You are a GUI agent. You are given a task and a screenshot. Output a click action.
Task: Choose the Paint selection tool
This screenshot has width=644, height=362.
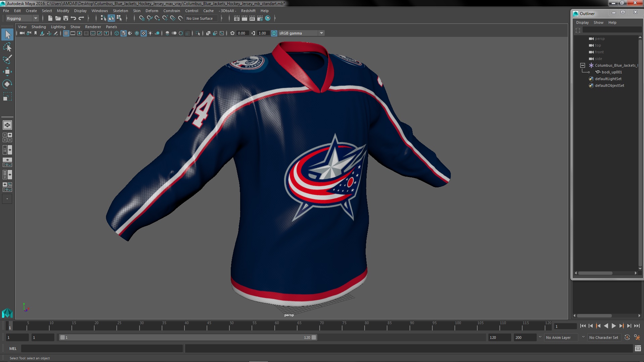[7, 59]
